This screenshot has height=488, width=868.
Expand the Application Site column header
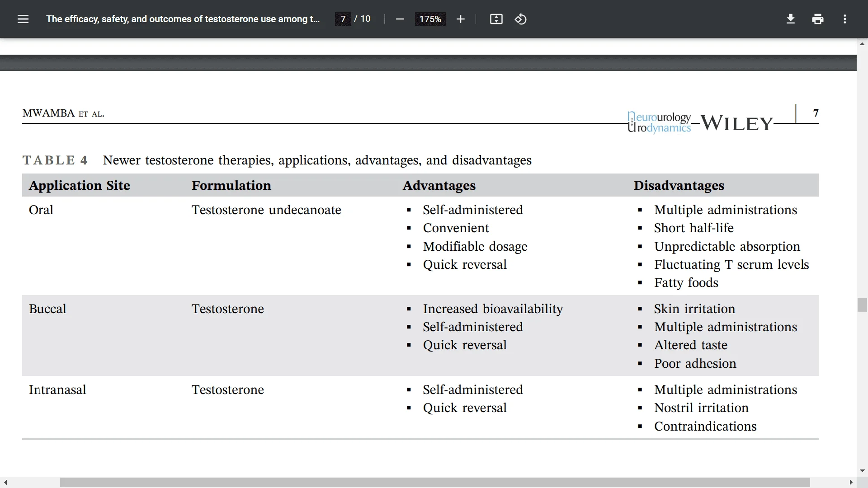click(80, 185)
